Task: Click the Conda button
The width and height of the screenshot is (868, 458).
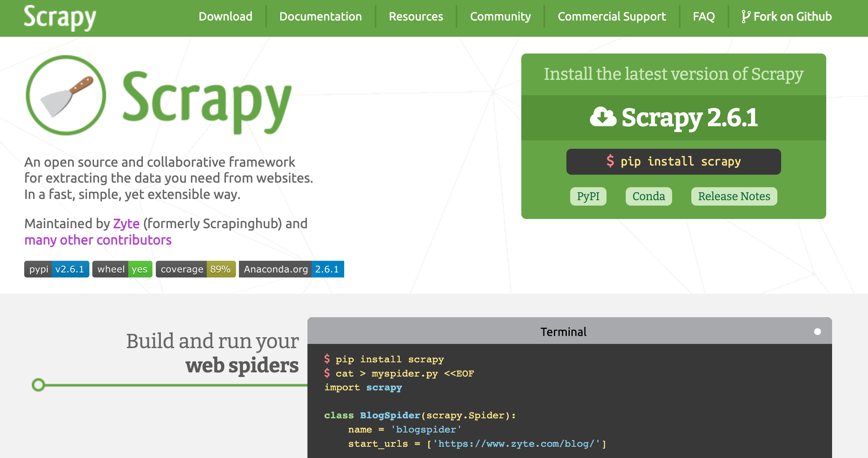Action: pos(648,196)
